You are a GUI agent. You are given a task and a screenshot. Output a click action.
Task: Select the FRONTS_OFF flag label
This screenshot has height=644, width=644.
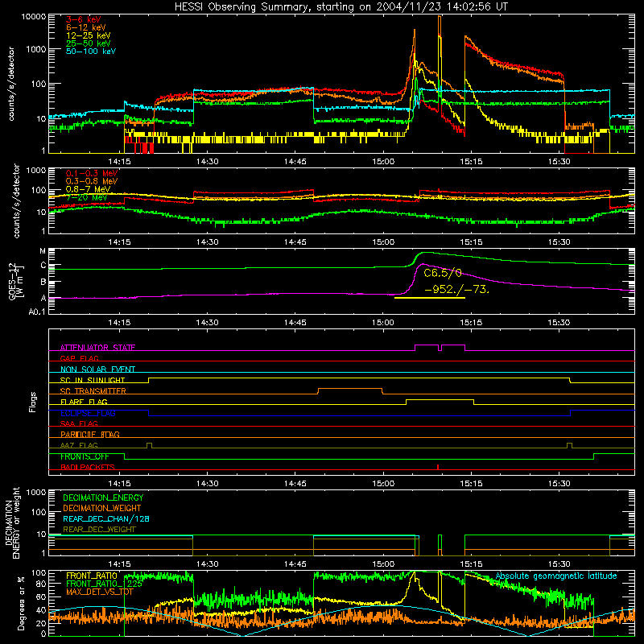tap(85, 456)
